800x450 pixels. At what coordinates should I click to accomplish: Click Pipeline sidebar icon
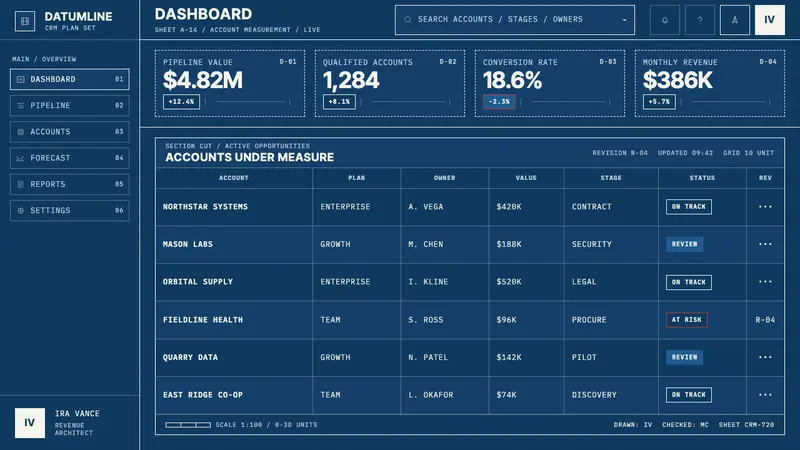(20, 106)
